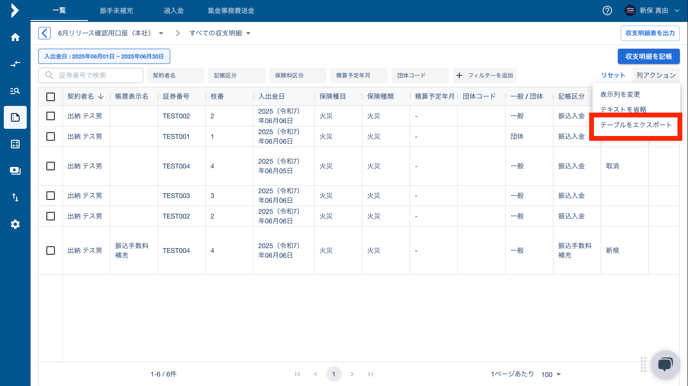
Task: Focus the 証券番号で検索 search field
Action: 91,75
